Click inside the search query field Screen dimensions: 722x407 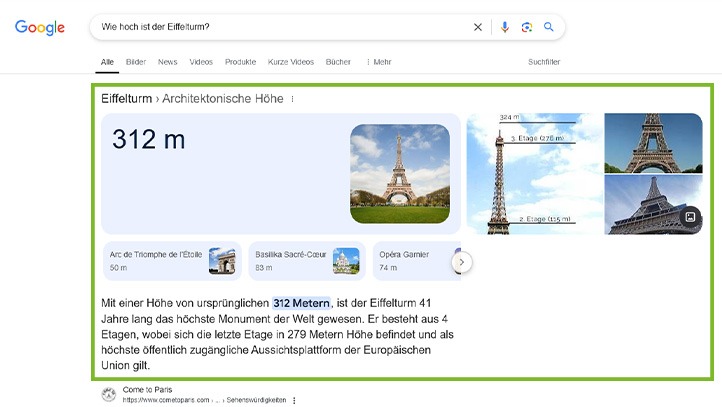pos(281,27)
